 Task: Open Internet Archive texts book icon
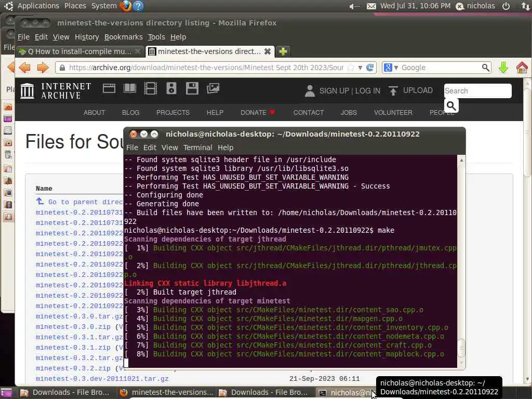pos(129,88)
